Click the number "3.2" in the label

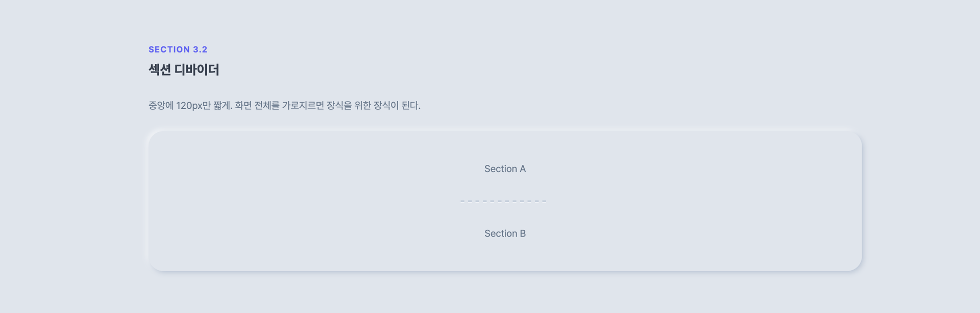tap(200, 50)
